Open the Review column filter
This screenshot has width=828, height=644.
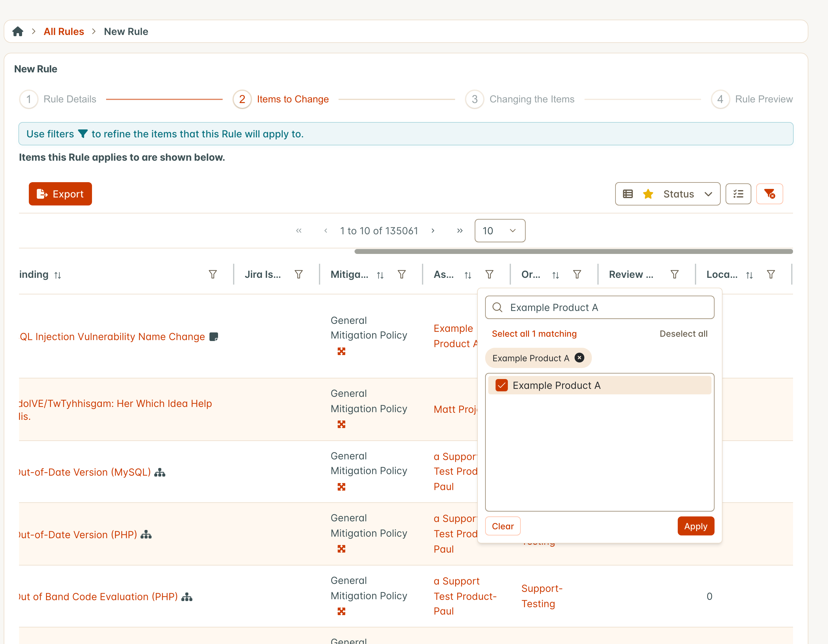(x=674, y=274)
